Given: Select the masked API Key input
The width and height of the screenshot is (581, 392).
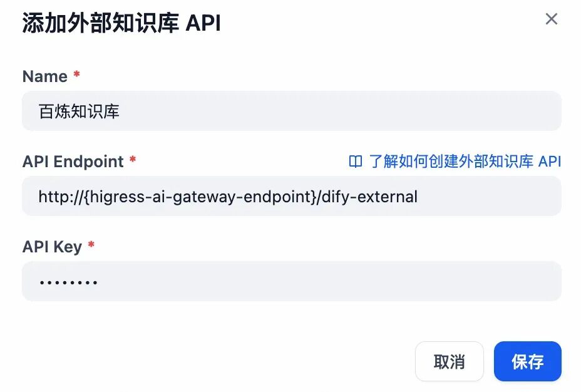Looking at the screenshot, I should 290,281.
